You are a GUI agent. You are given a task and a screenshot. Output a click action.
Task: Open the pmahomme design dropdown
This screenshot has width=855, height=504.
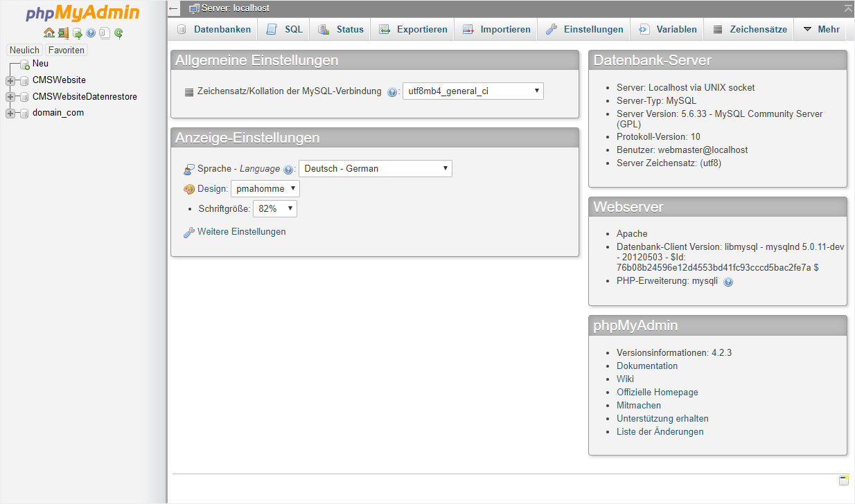265,188
